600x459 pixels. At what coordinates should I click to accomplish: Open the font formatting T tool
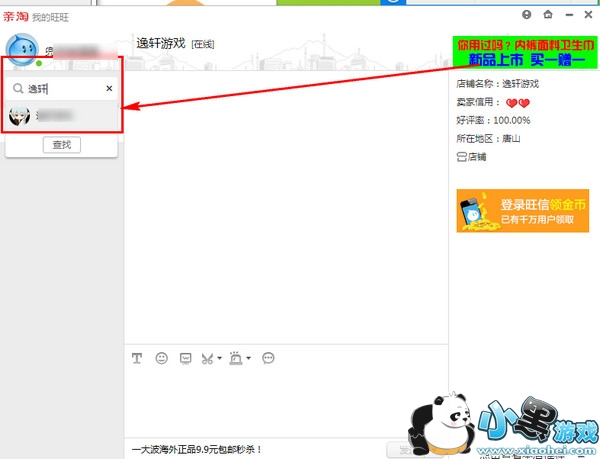coord(137,358)
